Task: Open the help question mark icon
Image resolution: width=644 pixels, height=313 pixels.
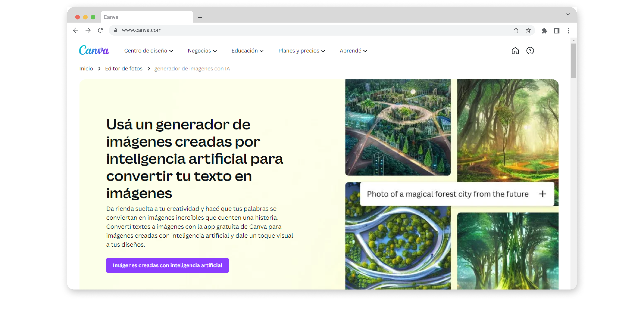Action: (530, 51)
